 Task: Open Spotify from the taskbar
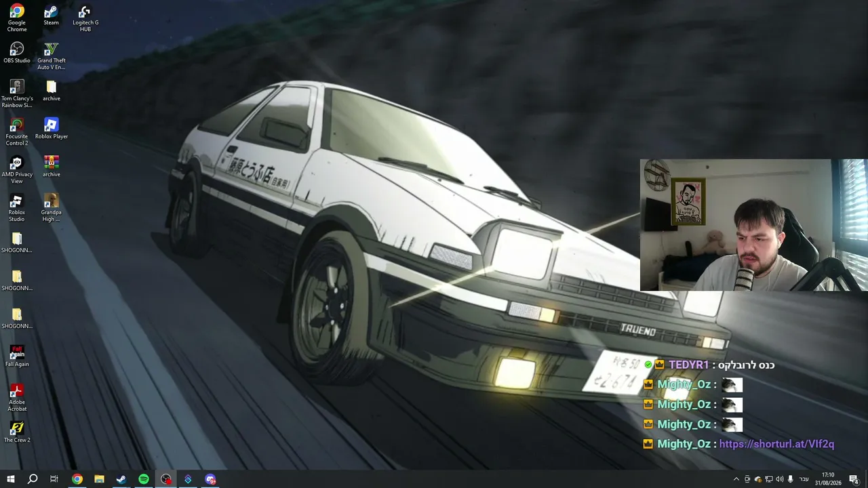(144, 479)
